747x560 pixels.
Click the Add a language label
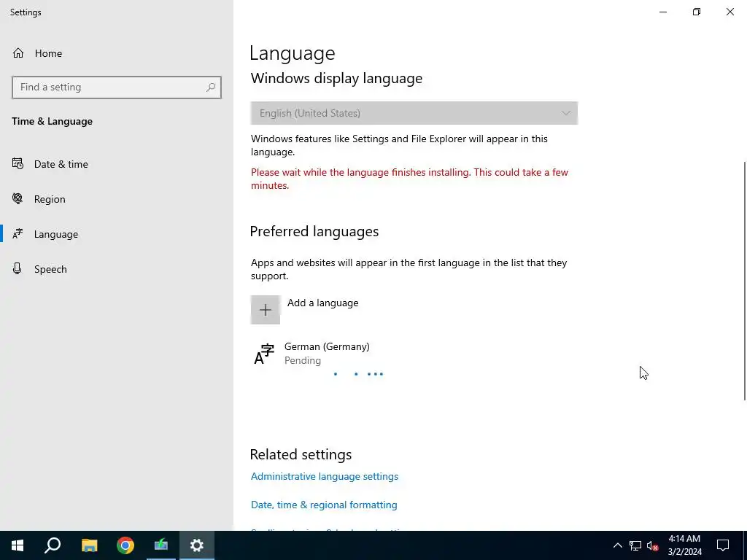[322, 303]
